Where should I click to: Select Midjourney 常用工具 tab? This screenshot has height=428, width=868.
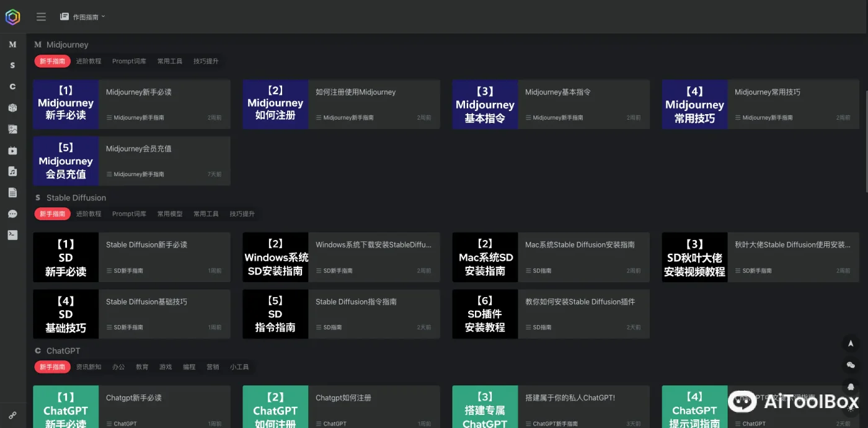pyautogui.click(x=170, y=61)
